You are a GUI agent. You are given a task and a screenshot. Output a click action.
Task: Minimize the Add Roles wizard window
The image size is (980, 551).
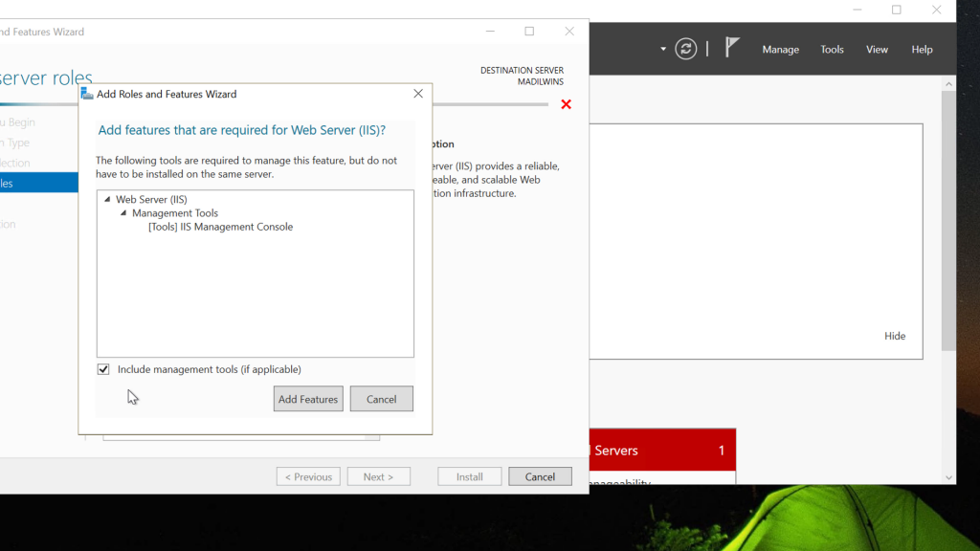[x=490, y=32]
